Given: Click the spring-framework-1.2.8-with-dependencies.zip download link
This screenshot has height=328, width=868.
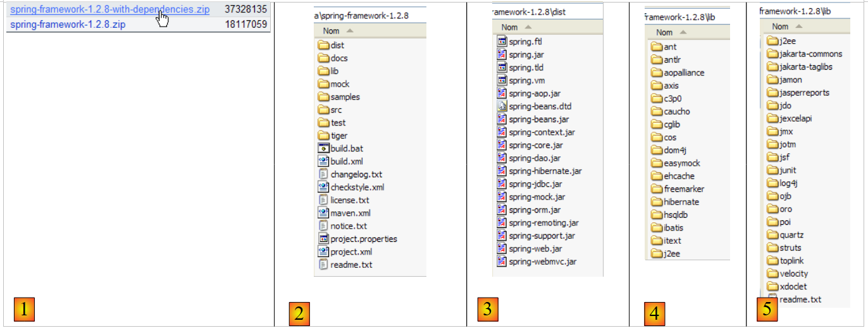Looking at the screenshot, I should [x=109, y=10].
